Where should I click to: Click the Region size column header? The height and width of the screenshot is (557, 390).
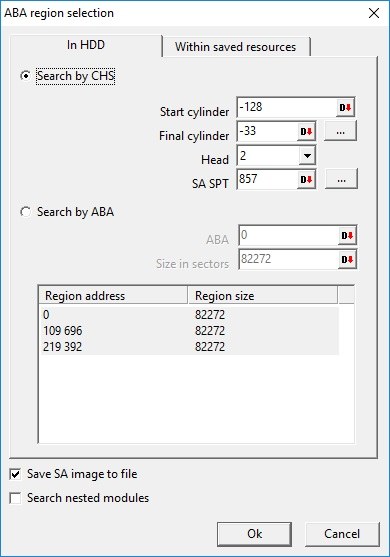click(263, 296)
